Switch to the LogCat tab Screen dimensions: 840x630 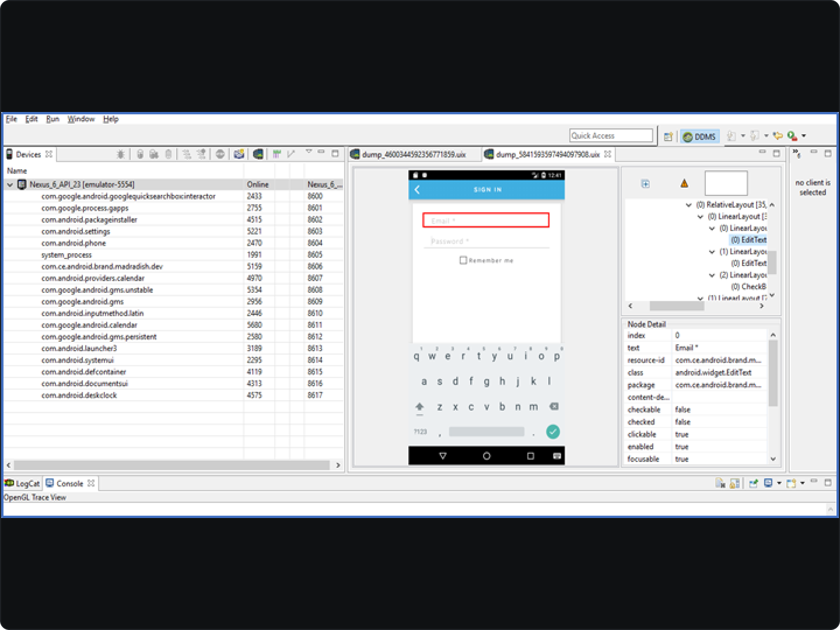point(22,484)
